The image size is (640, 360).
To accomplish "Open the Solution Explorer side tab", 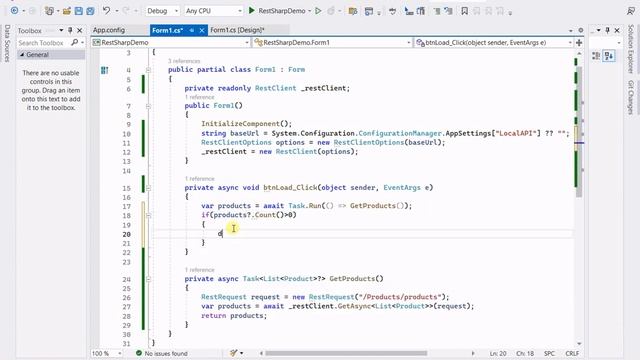I will click(631, 49).
